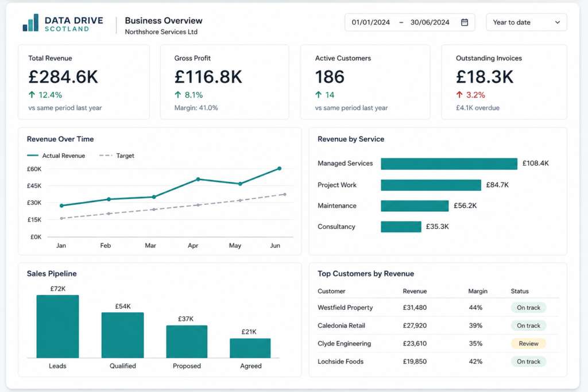Click the Qualified pipeline bar
The width and height of the screenshot is (588, 392).
[123, 335]
